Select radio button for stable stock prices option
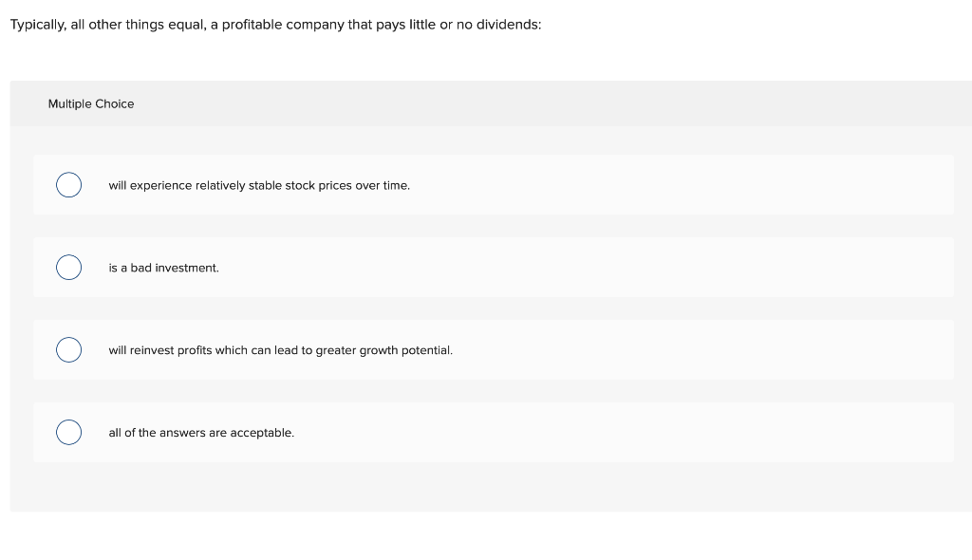 click(68, 185)
